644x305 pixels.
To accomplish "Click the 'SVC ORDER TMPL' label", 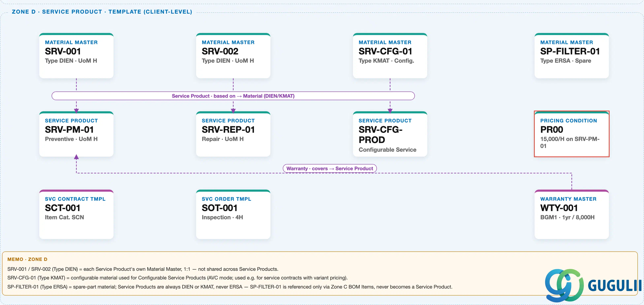I will click(x=226, y=199).
